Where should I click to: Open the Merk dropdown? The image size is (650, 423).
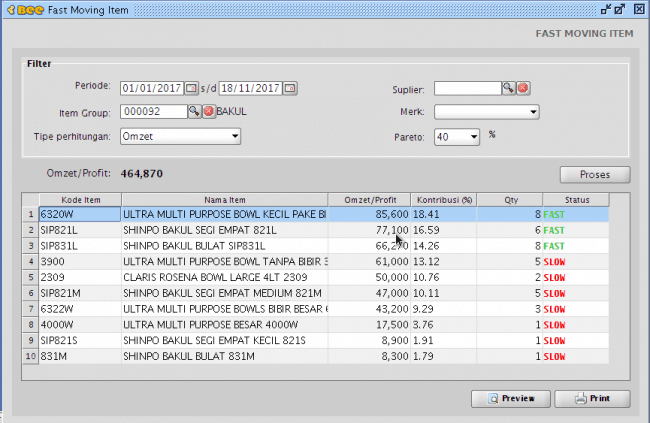(487, 112)
